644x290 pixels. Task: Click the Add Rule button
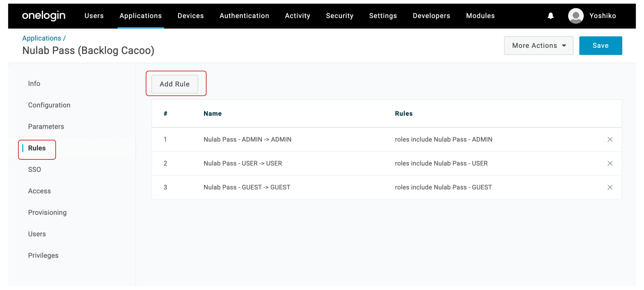point(174,84)
